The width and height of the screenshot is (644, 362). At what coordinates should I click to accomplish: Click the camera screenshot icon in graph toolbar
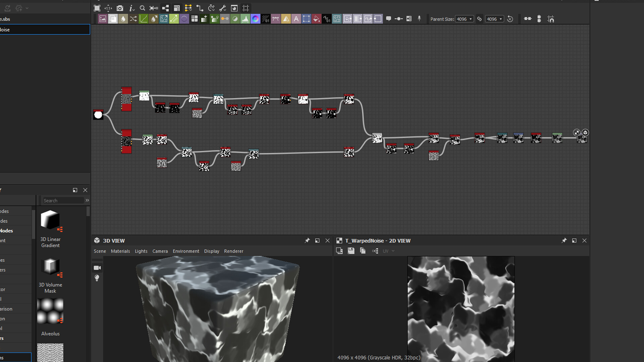click(x=120, y=8)
